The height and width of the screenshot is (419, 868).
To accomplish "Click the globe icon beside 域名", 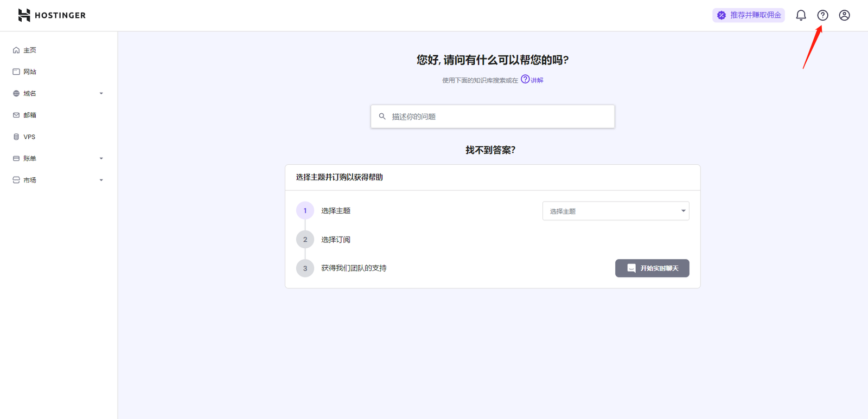I will [16, 93].
